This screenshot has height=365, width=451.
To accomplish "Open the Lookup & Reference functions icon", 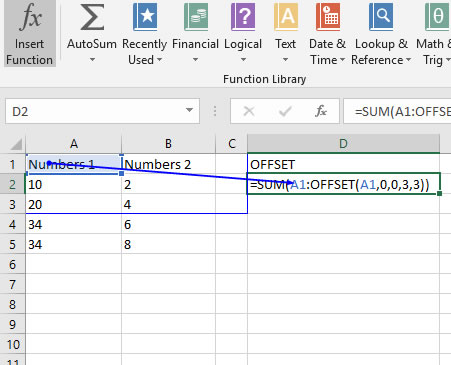I will point(381,17).
